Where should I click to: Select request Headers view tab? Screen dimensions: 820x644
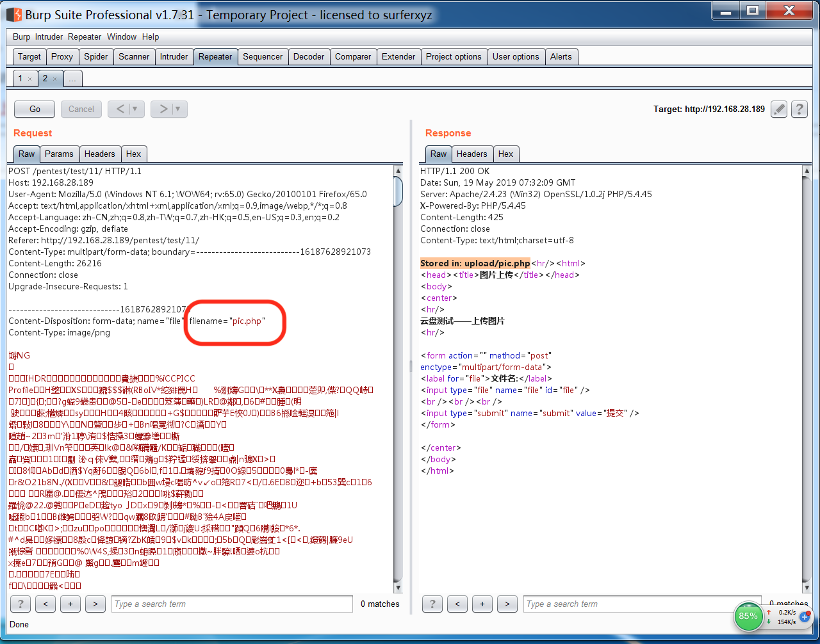click(x=100, y=154)
